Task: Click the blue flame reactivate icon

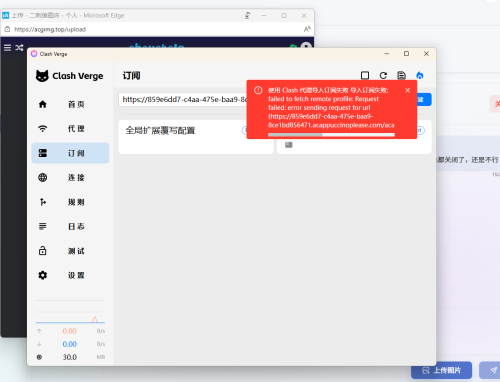Action: (x=420, y=75)
